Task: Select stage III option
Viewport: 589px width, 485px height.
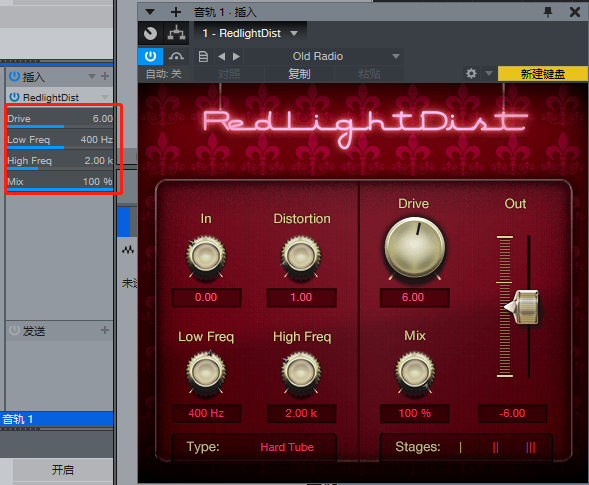Action: (x=530, y=447)
